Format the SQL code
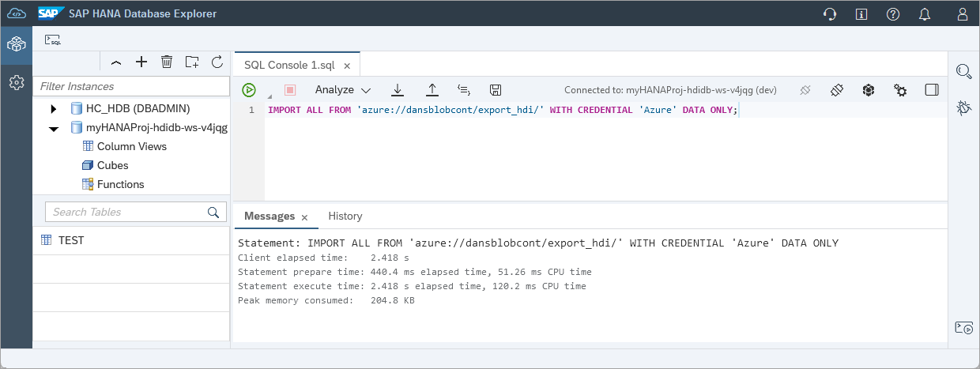This screenshot has width=980, height=369. [x=464, y=90]
